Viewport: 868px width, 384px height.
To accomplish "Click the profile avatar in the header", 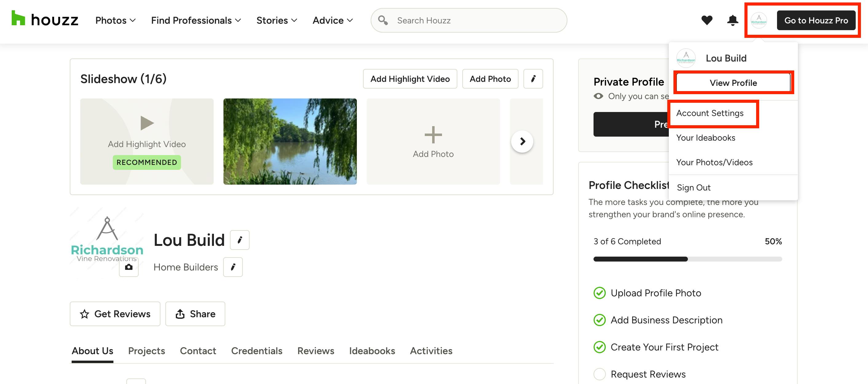I will click(759, 20).
